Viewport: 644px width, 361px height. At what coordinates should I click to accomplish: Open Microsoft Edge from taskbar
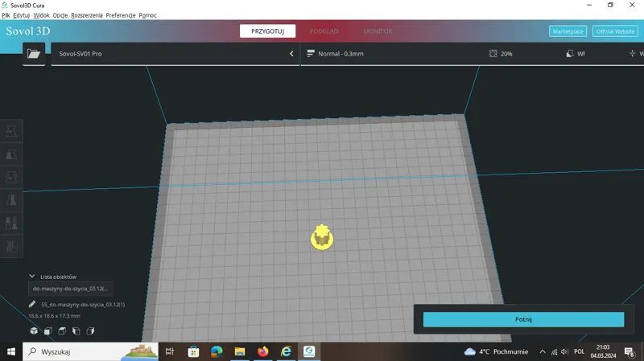tap(217, 351)
